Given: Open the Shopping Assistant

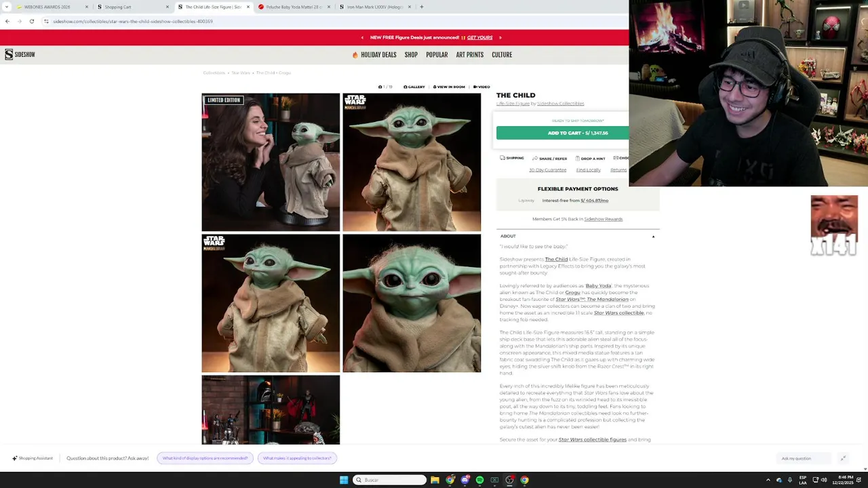Looking at the screenshot, I should [x=33, y=458].
